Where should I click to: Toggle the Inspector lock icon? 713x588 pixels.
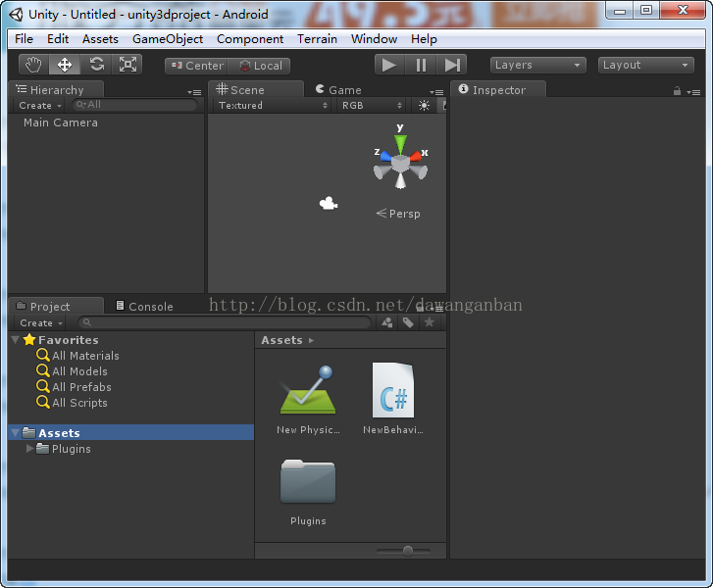point(677,91)
